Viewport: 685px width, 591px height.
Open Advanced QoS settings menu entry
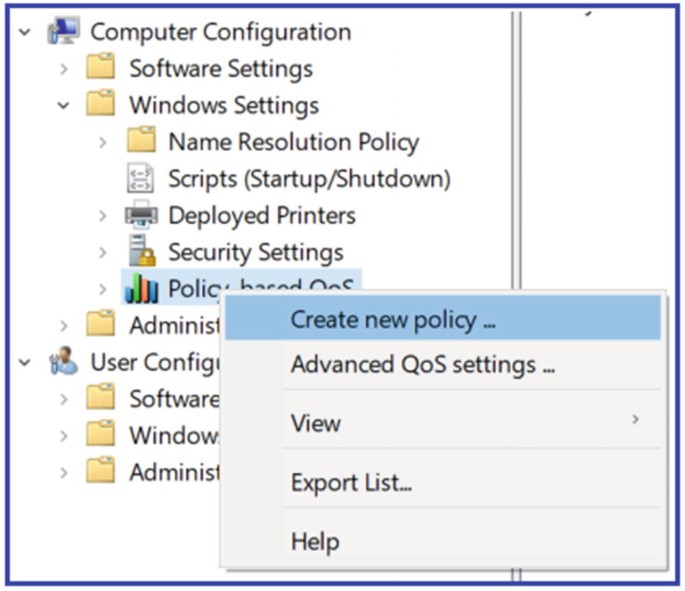(422, 365)
